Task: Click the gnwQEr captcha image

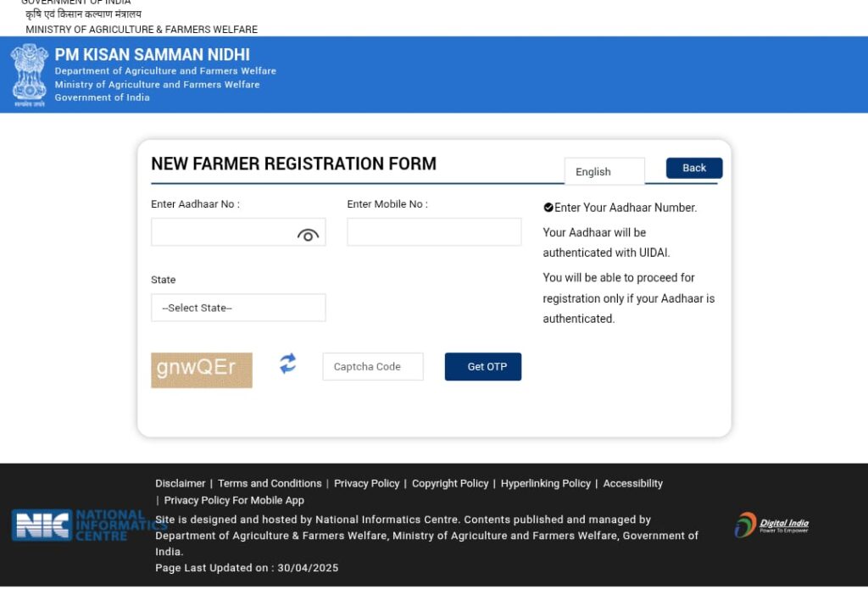Action: pos(202,370)
